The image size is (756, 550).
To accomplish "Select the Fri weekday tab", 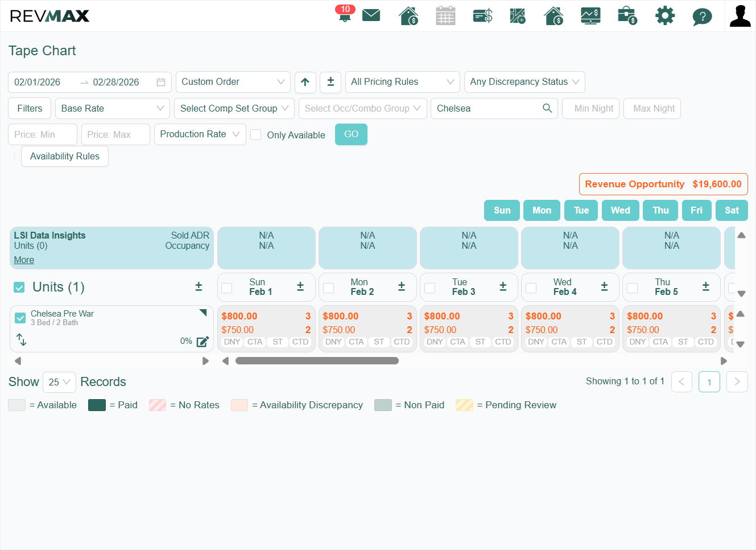I will pyautogui.click(x=696, y=210).
